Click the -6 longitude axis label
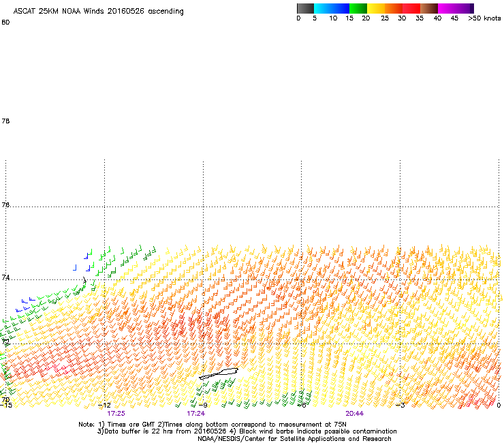This screenshot has width=504, height=443. 302,406
